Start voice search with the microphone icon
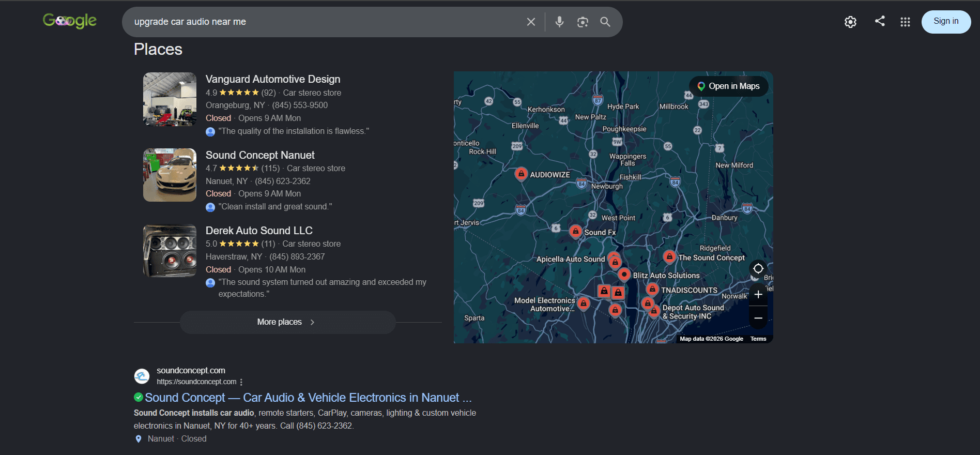Screen dimensions: 980x455 coord(559,22)
